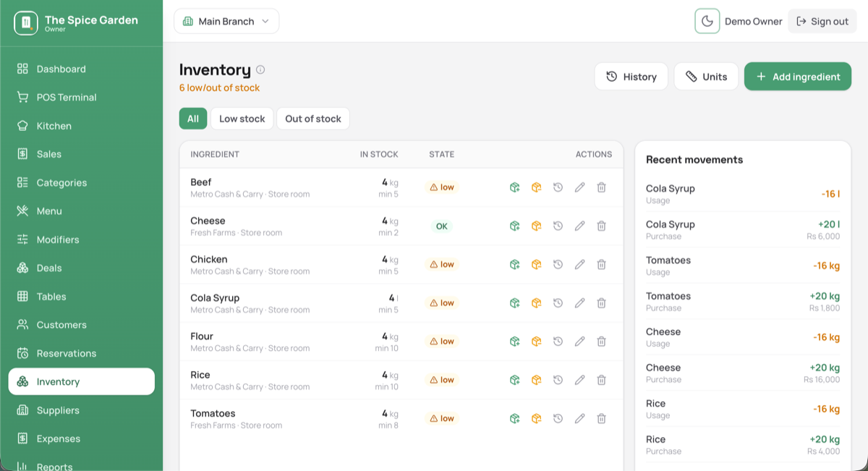868x471 pixels.
Task: Open Categories in sidebar
Action: 81,182
